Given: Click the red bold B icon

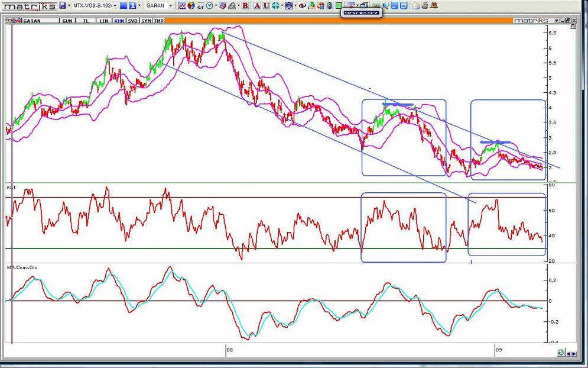Looking at the screenshot, I should pos(245,5).
